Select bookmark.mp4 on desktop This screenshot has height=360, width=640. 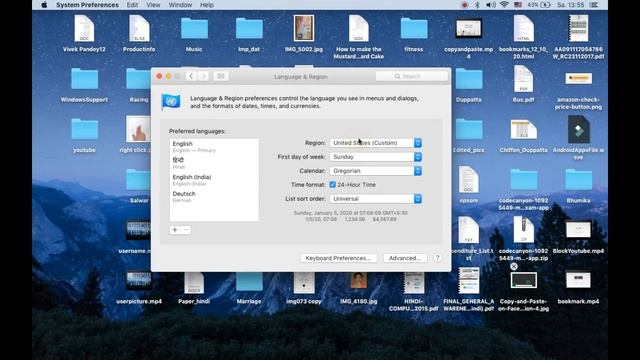(x=578, y=280)
